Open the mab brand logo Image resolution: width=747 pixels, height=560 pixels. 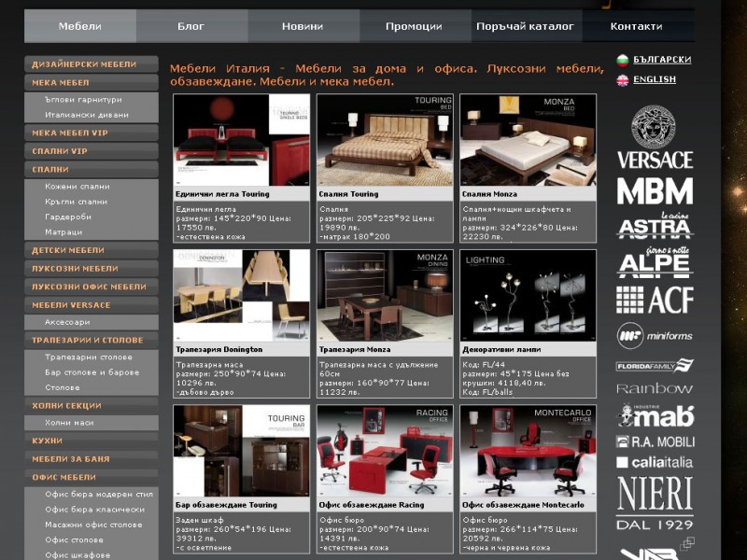tap(655, 415)
